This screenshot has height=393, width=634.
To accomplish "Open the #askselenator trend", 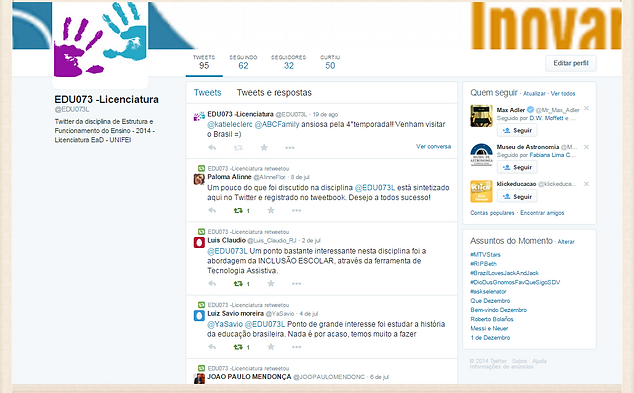I will [x=488, y=291].
